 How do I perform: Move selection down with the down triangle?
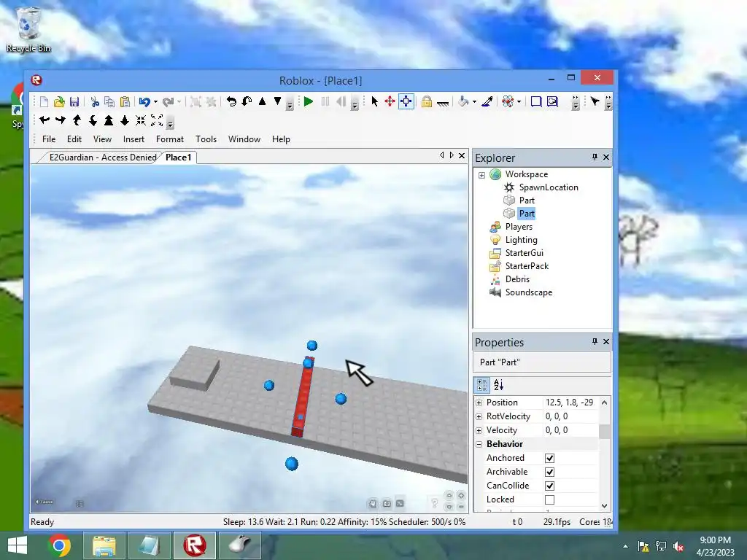coord(277,101)
